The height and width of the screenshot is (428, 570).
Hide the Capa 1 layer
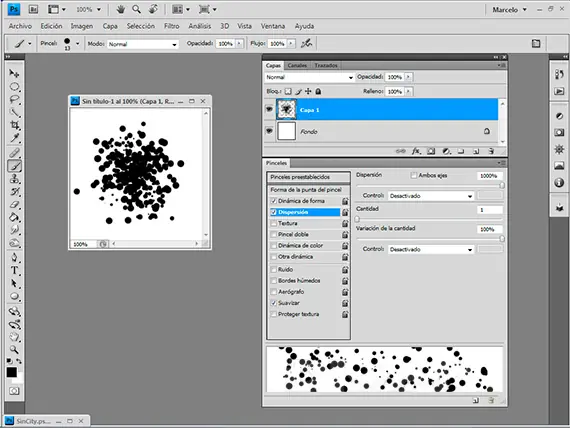click(x=269, y=109)
